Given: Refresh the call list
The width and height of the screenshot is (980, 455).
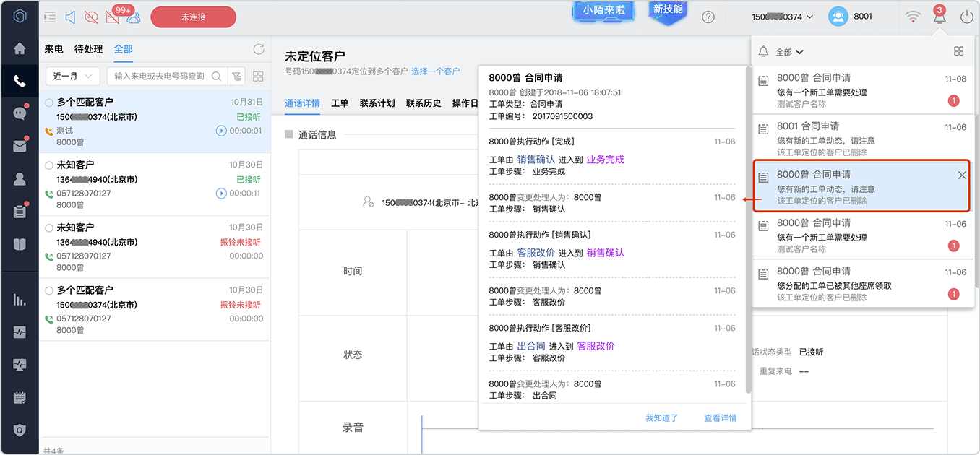Looking at the screenshot, I should [x=258, y=49].
